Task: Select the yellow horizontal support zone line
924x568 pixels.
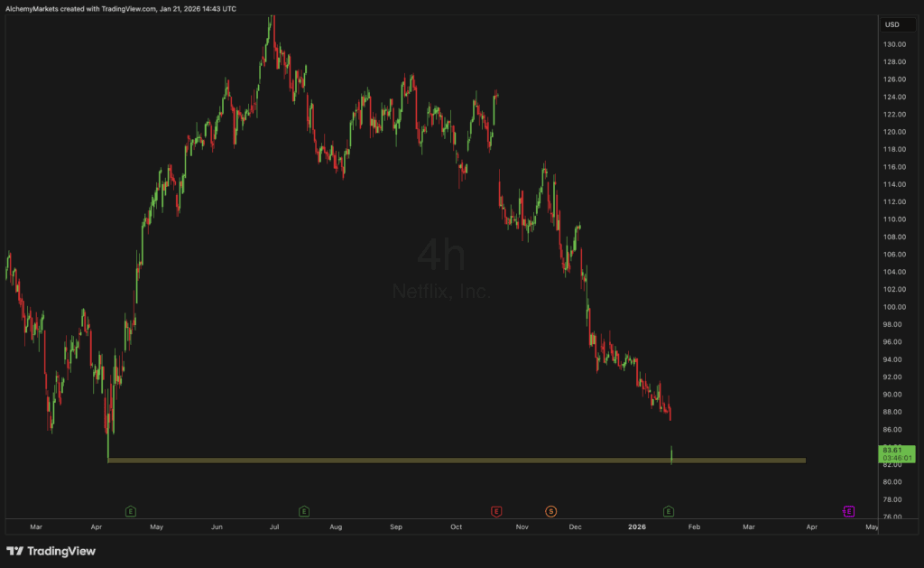Action: pos(457,460)
